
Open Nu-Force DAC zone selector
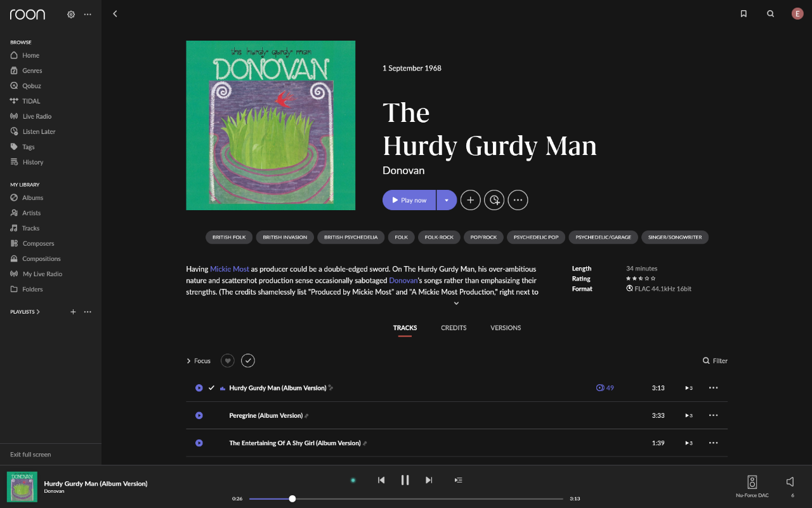752,486
